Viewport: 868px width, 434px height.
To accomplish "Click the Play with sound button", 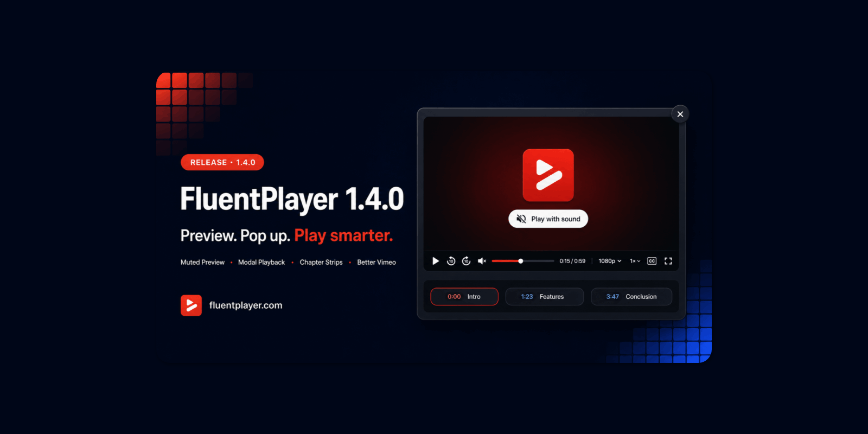I will pos(548,219).
